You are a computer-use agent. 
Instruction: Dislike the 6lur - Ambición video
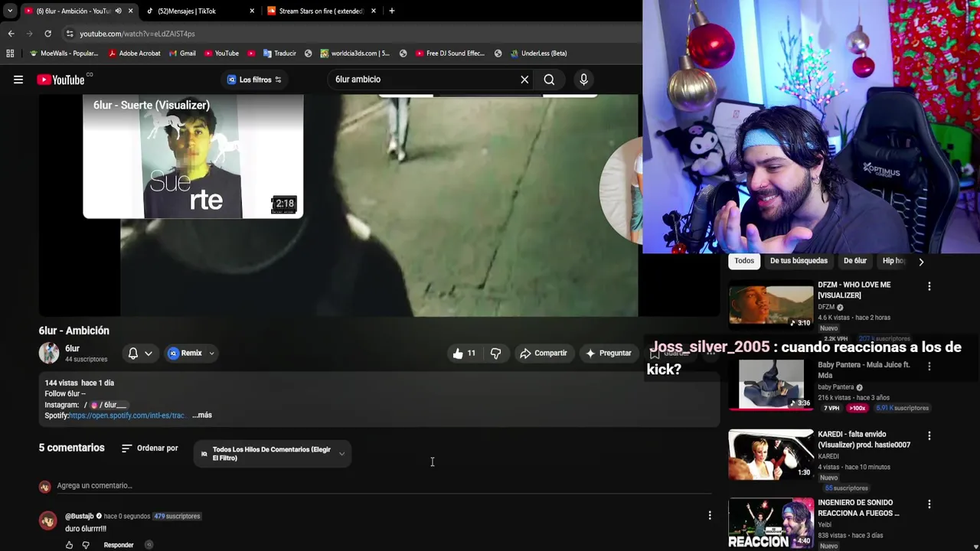[495, 353]
